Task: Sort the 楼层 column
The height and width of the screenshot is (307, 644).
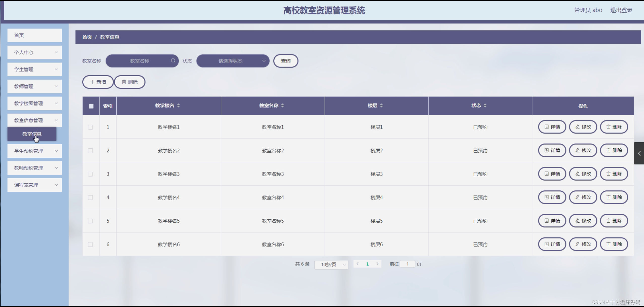Action: coord(382,106)
